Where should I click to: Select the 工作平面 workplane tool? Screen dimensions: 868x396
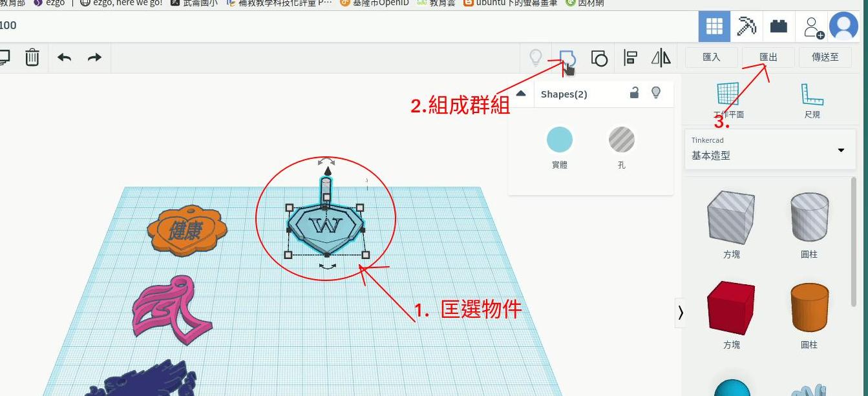[x=728, y=101]
